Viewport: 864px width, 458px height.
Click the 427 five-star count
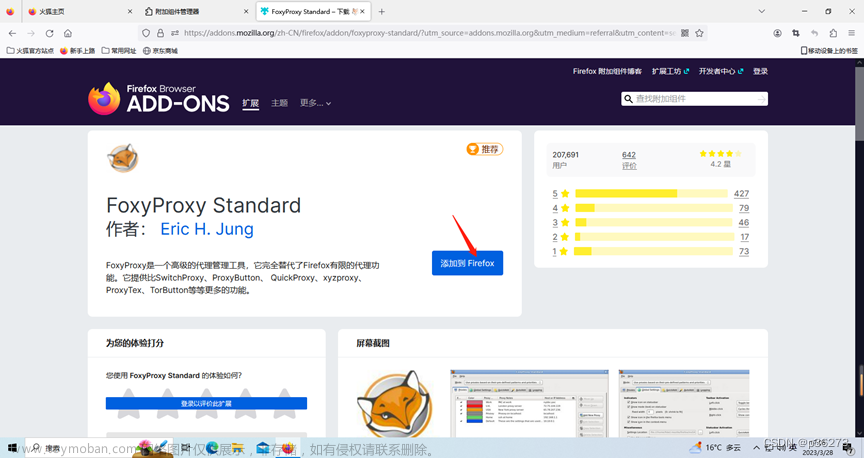(741, 193)
